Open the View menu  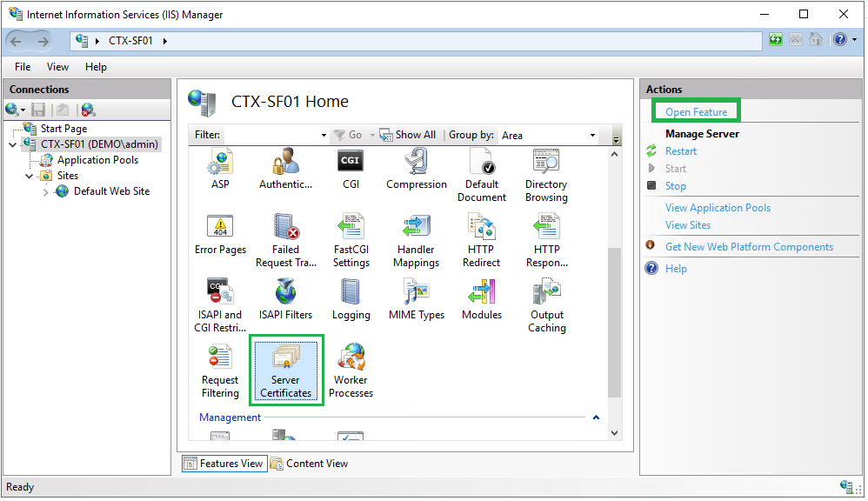point(57,67)
